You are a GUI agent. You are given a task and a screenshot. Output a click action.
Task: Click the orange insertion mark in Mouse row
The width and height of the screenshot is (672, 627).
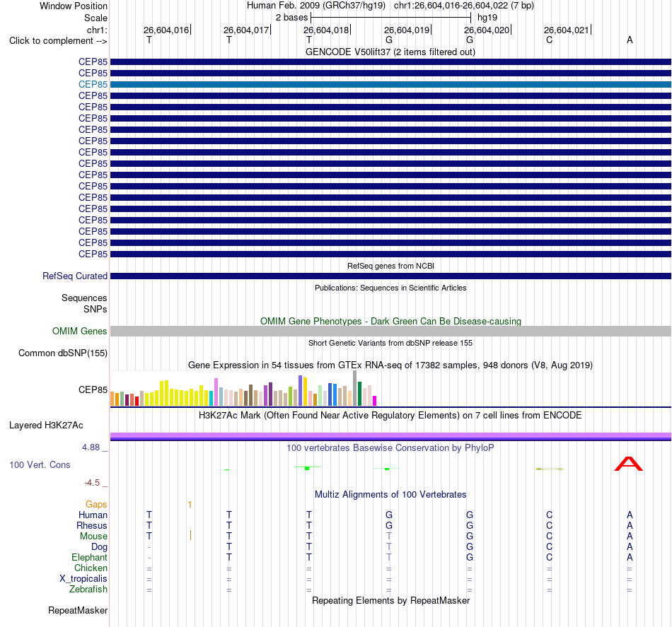click(190, 535)
